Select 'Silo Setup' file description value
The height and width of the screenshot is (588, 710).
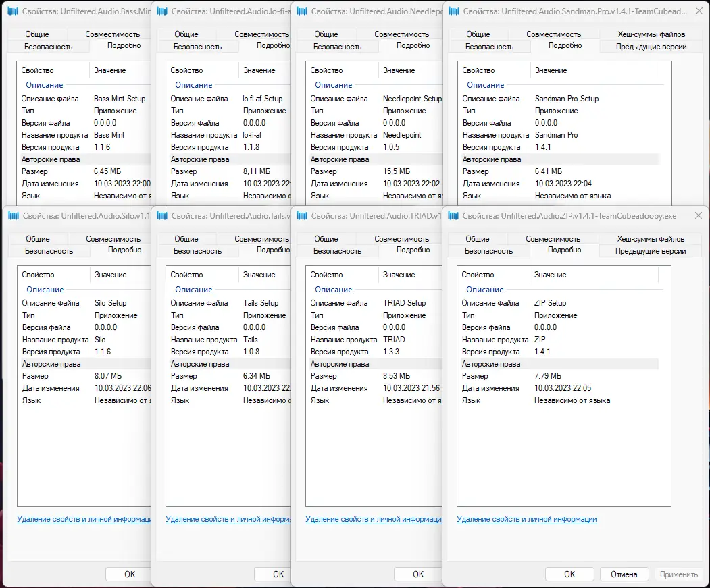(x=111, y=303)
